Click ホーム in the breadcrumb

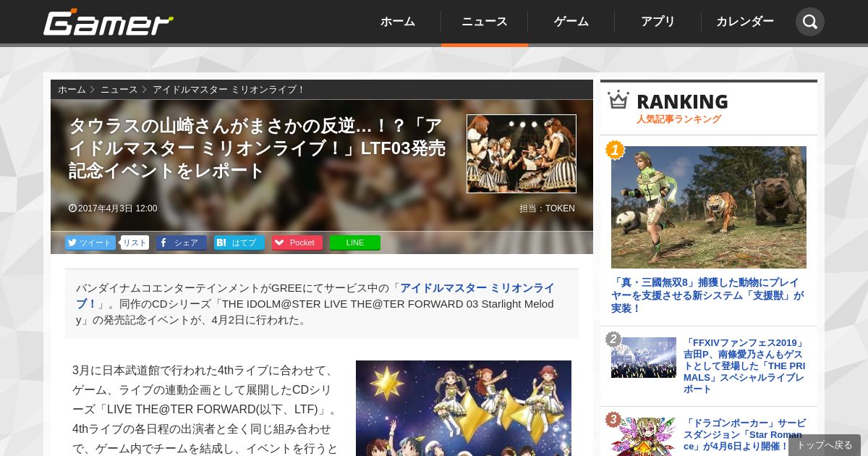coord(72,90)
